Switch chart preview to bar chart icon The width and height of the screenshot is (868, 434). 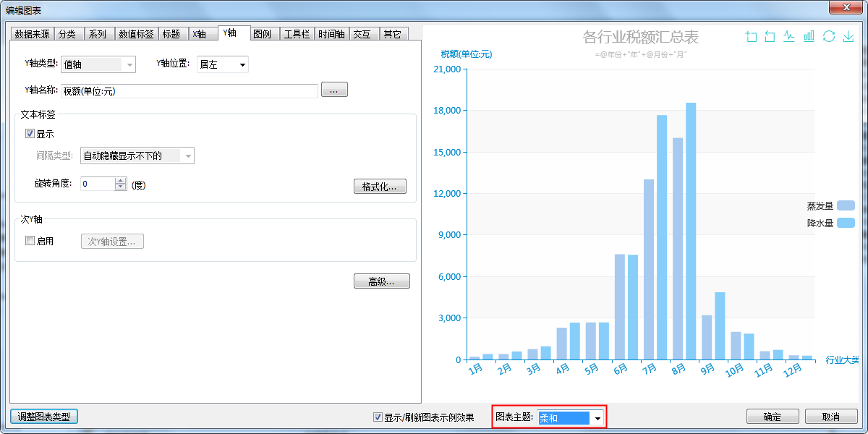coord(809,36)
